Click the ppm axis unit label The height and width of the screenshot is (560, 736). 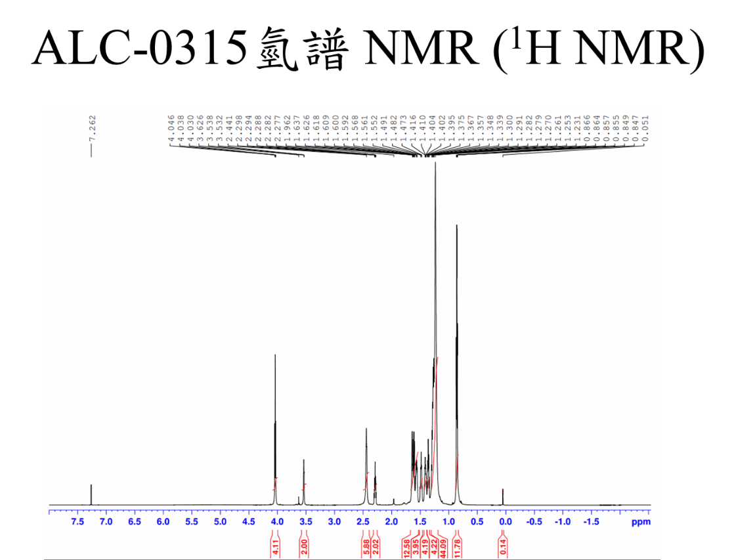tap(640, 522)
